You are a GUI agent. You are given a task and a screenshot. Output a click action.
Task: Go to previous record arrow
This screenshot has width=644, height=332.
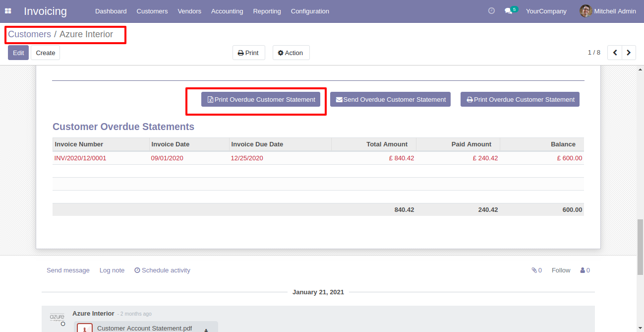point(615,53)
